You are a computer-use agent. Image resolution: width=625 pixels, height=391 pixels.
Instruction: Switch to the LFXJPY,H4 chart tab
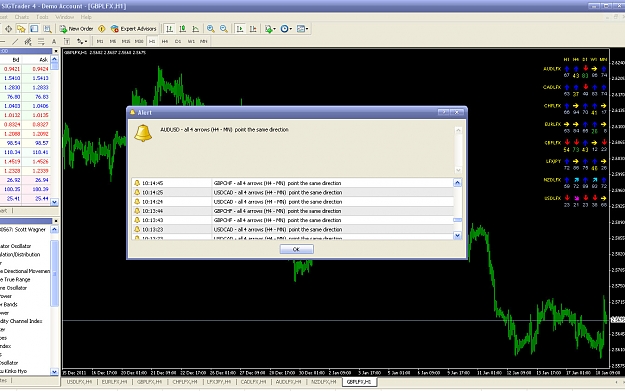219,382
